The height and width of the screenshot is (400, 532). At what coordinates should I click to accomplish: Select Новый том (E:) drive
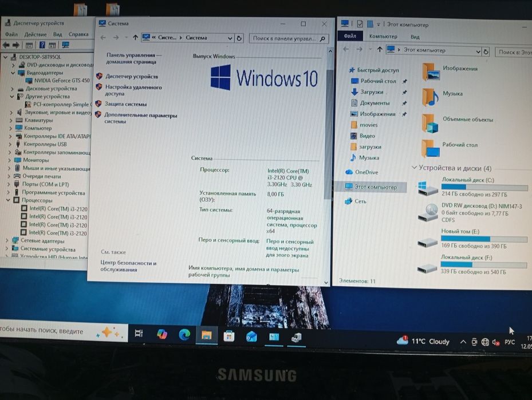click(x=472, y=239)
